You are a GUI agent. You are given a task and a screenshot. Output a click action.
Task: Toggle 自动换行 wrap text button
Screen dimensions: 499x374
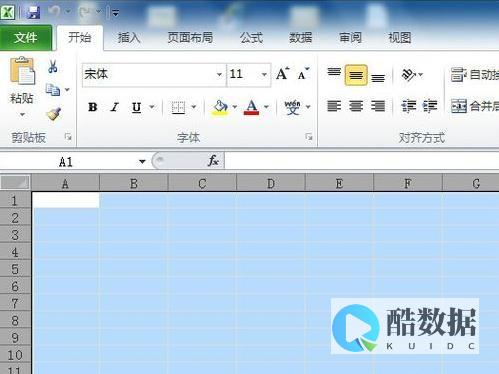(x=475, y=75)
